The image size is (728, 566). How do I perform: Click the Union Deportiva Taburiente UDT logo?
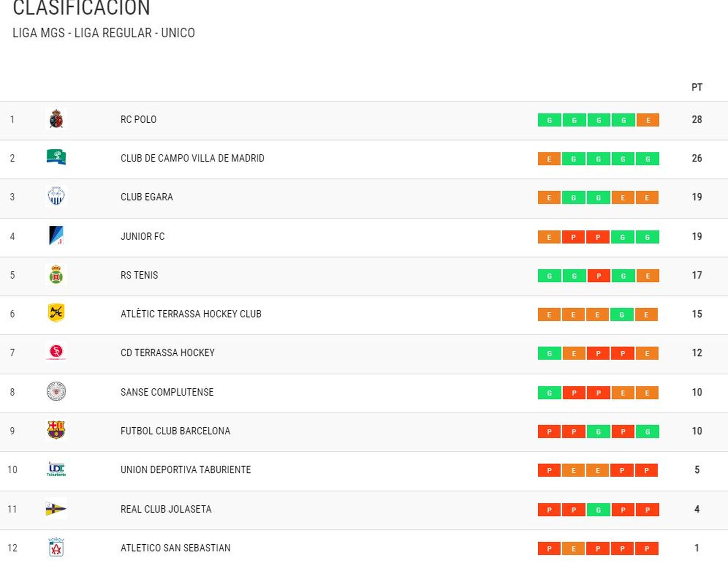(56, 469)
